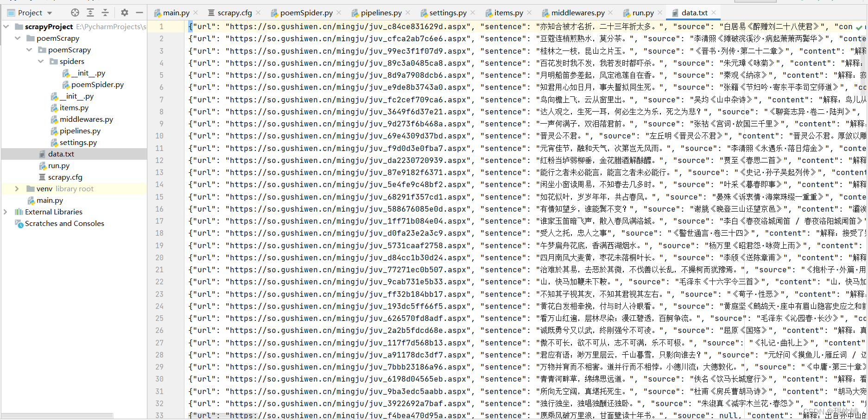868x420 pixels.
Task: Select run.py in project tree
Action: (58, 165)
